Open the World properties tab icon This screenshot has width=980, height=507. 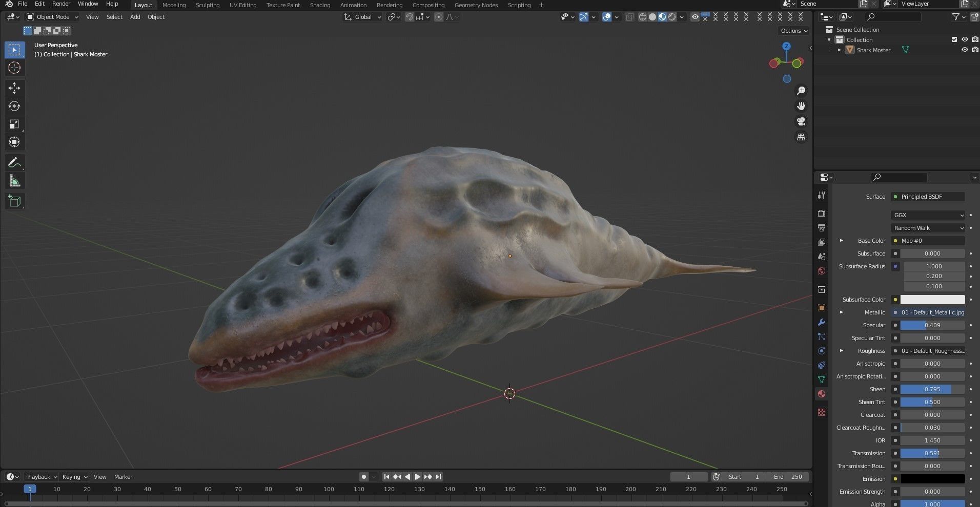(822, 271)
